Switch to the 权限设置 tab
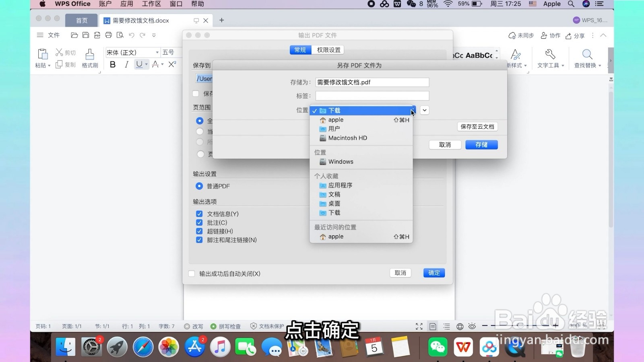The width and height of the screenshot is (644, 362). (328, 49)
